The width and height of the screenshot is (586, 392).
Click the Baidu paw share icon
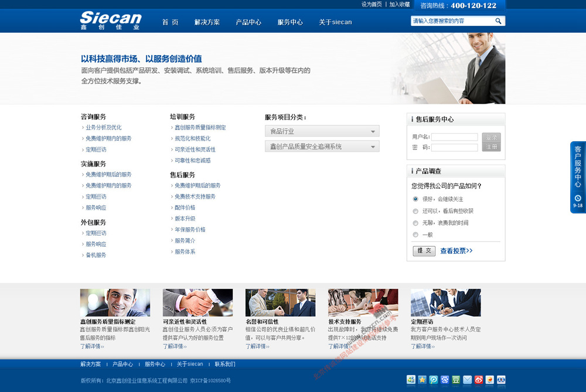(x=445, y=380)
